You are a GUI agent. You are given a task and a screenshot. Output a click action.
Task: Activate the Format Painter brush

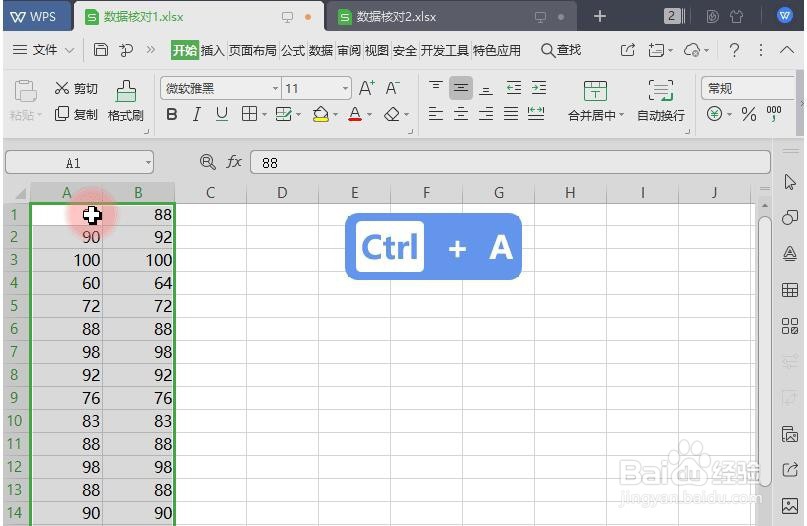(126, 101)
